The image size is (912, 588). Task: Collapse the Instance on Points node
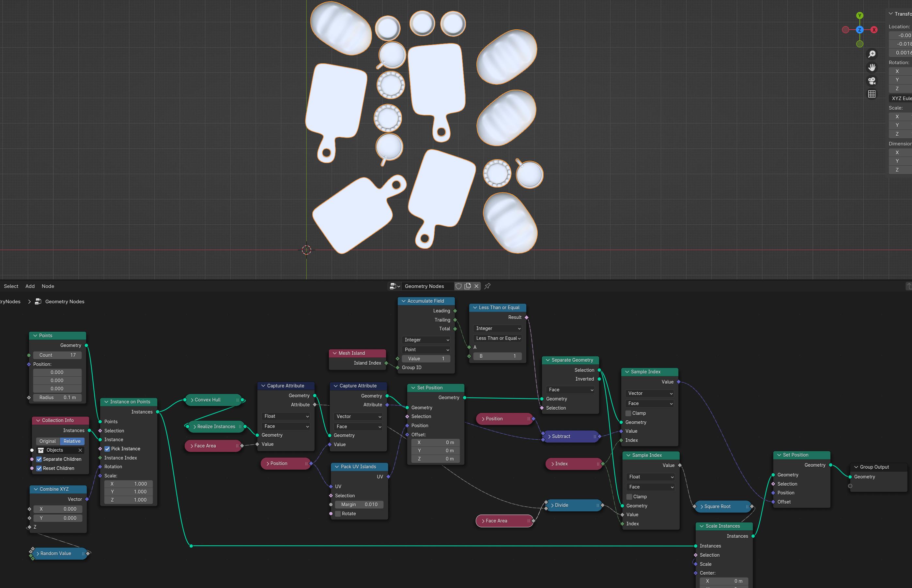106,402
